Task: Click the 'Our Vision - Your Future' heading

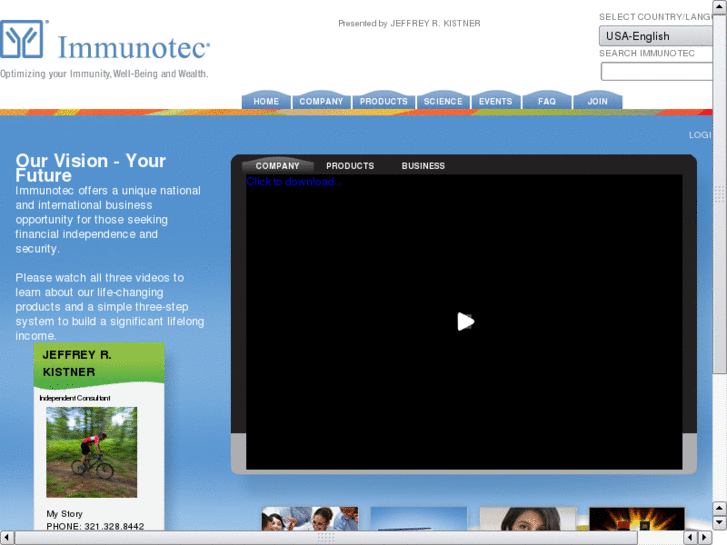Action: click(90, 167)
